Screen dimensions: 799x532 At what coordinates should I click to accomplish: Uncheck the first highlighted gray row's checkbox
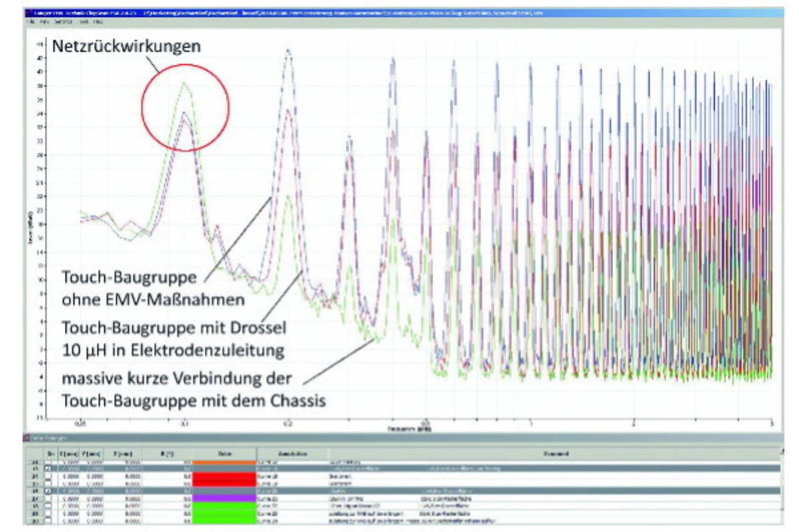coord(49,468)
